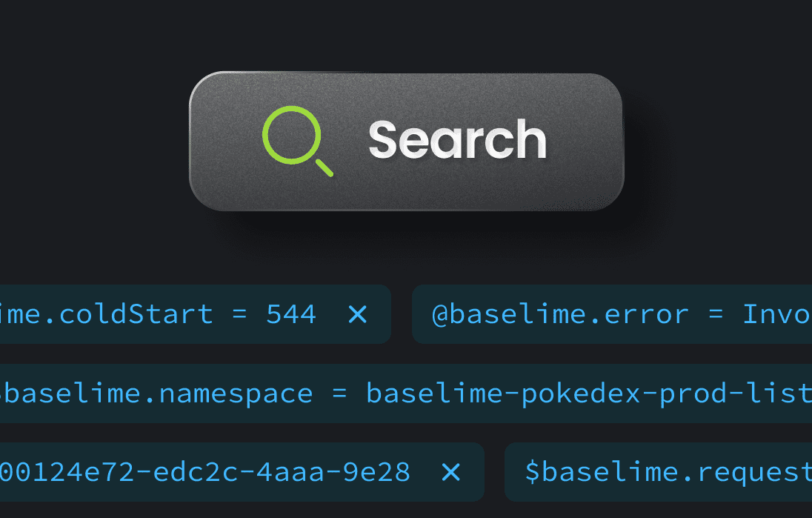The image size is (812, 518).
Task: Select the 00124e72-edc2-4aaa-9e28 ID value
Action: pos(204,472)
